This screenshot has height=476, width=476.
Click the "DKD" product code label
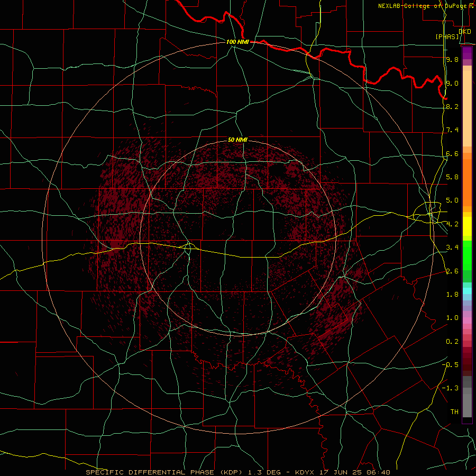tap(465, 32)
